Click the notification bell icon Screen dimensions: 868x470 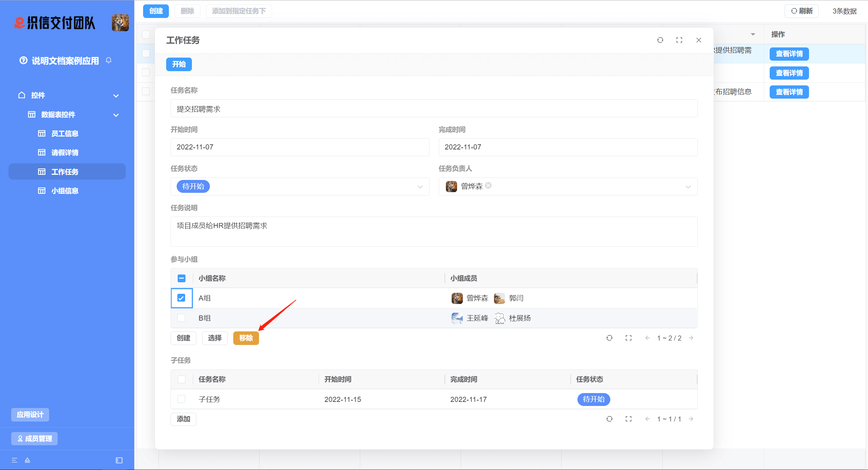pos(108,60)
